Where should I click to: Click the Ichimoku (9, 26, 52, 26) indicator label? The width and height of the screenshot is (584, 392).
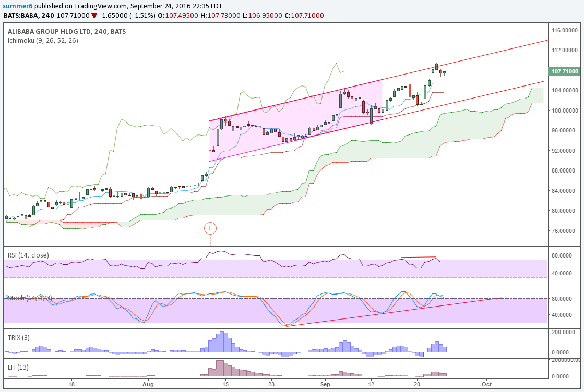click(43, 41)
